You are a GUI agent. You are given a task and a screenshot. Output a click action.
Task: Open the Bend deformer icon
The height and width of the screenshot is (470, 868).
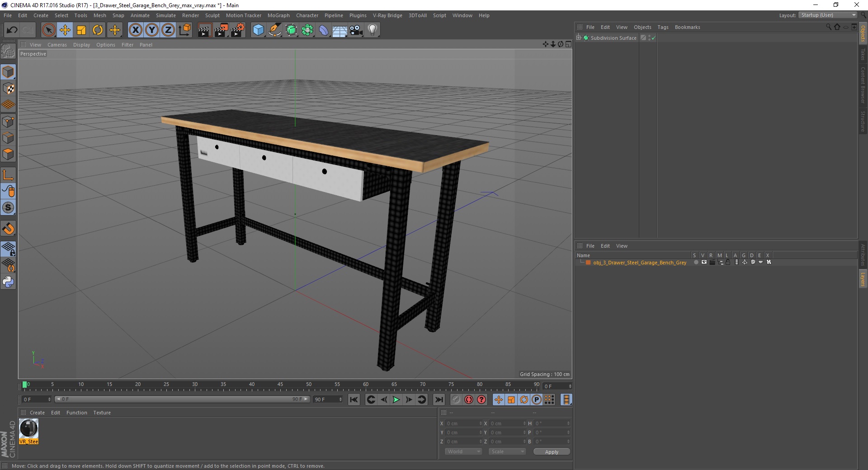(324, 30)
